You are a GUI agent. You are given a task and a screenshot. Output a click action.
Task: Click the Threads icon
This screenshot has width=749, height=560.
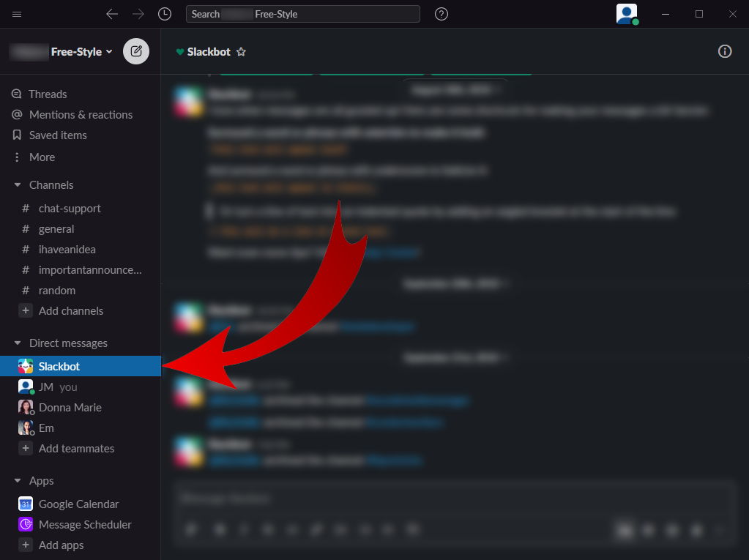(17, 94)
